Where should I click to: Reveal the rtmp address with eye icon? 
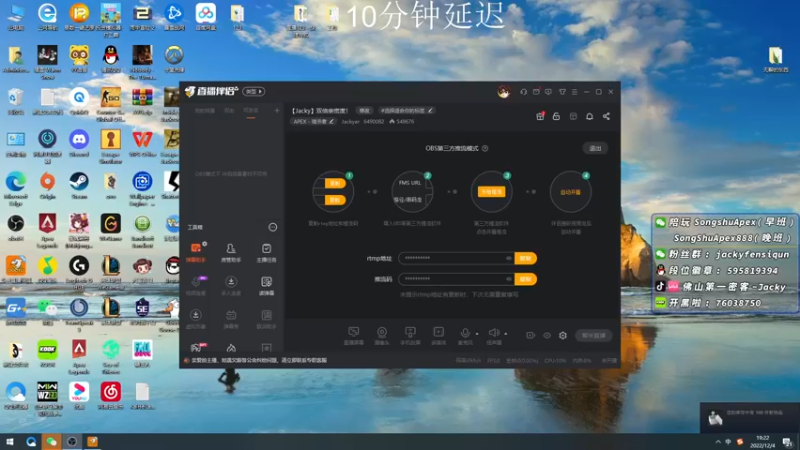click(509, 258)
